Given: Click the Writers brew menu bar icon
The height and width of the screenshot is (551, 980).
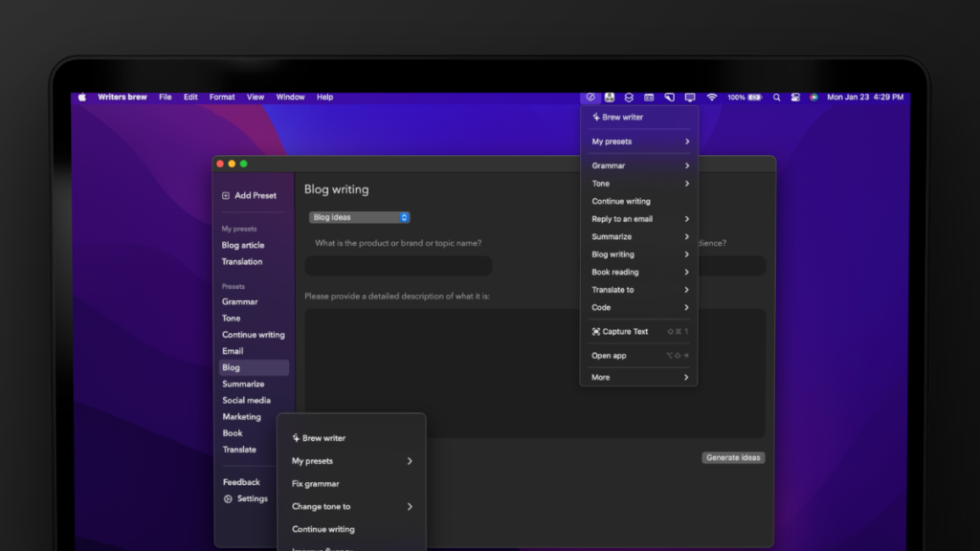Looking at the screenshot, I should pos(591,97).
